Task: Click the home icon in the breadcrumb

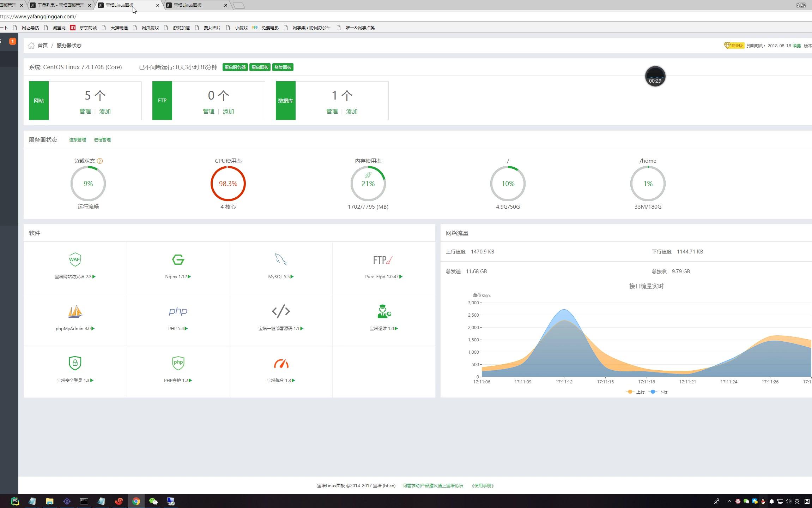Action: tap(31, 46)
